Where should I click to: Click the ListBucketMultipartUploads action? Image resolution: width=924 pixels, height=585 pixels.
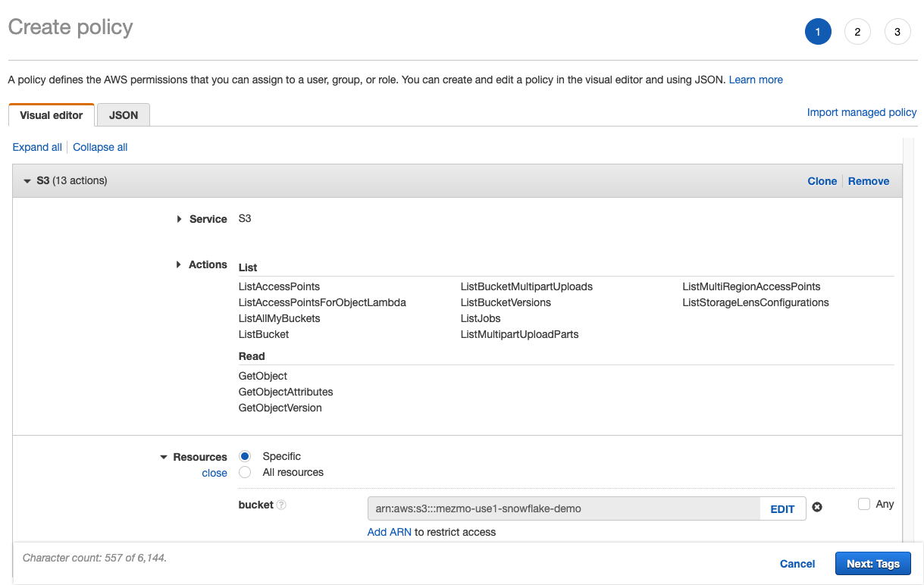pyautogui.click(x=527, y=286)
